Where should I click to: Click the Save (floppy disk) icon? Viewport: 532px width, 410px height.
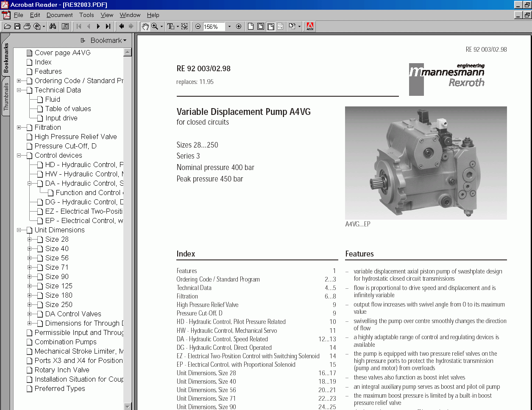coord(17,26)
